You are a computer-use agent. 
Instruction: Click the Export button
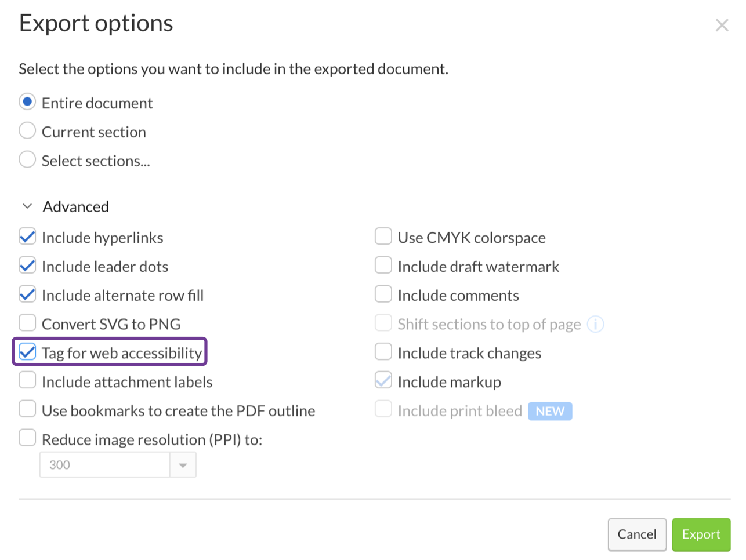pyautogui.click(x=701, y=534)
